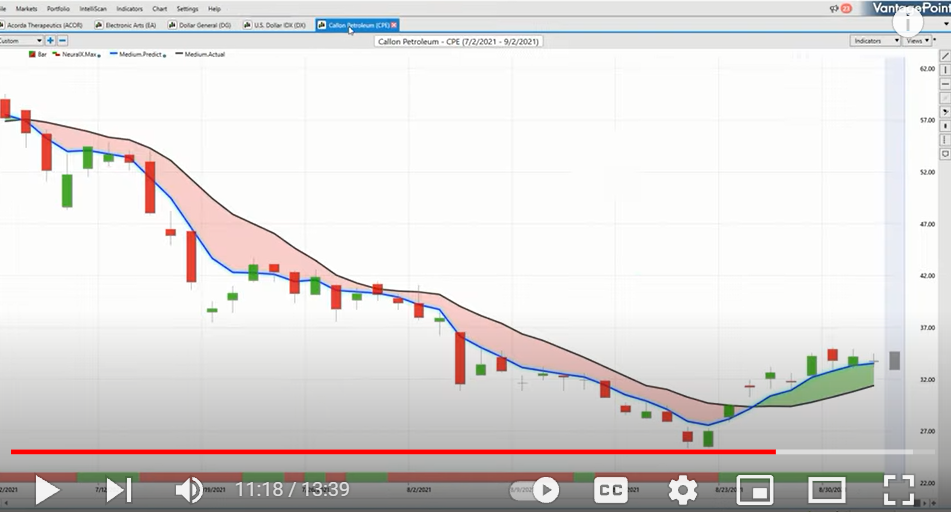The image size is (951, 512).
Task: Click the comment annotation tool icon
Action: click(945, 154)
